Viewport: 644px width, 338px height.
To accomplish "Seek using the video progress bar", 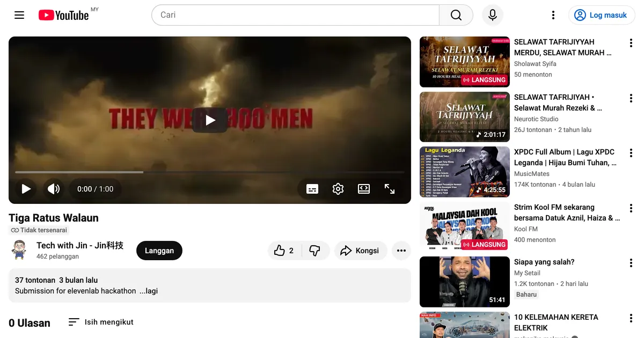I will click(x=209, y=172).
